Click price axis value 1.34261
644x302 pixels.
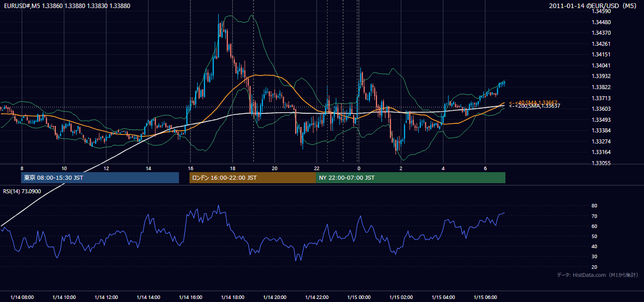click(x=601, y=44)
